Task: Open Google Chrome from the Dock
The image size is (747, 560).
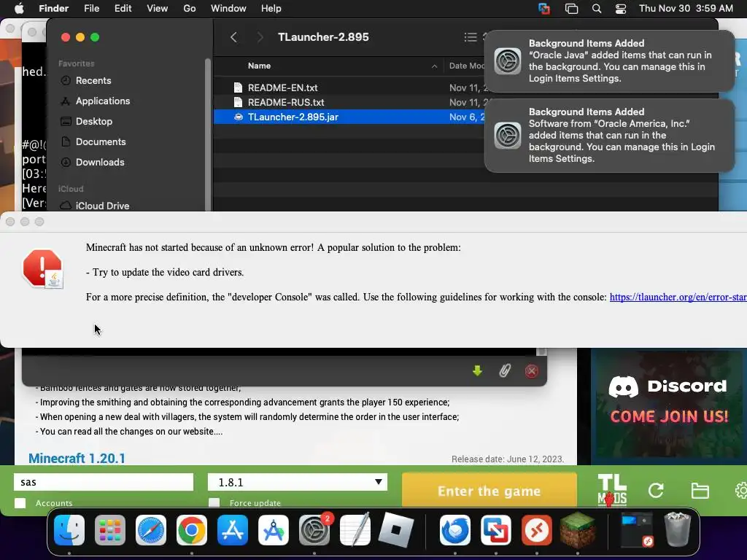Action: click(192, 530)
